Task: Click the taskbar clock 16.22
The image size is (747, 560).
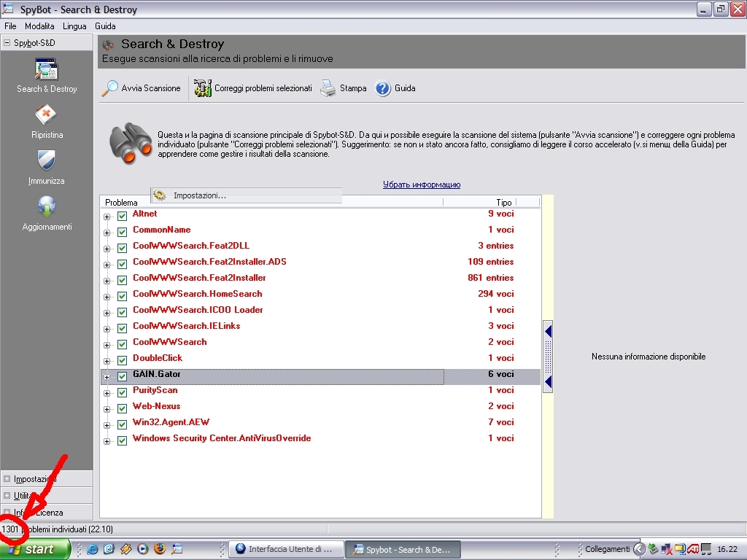Action: [x=727, y=549]
